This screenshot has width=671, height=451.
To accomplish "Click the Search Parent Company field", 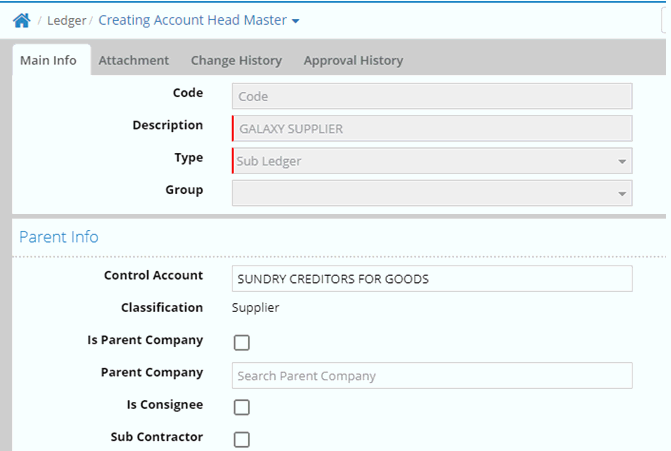I will [x=432, y=376].
